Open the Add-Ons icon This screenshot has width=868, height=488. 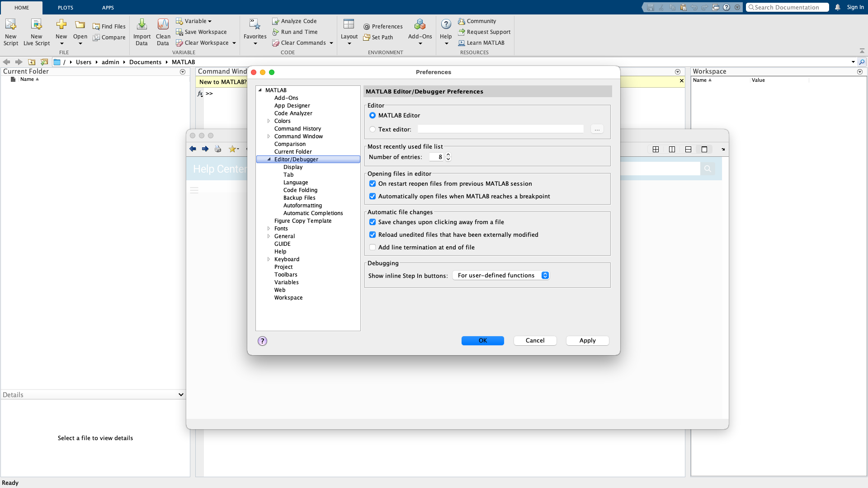point(420,24)
